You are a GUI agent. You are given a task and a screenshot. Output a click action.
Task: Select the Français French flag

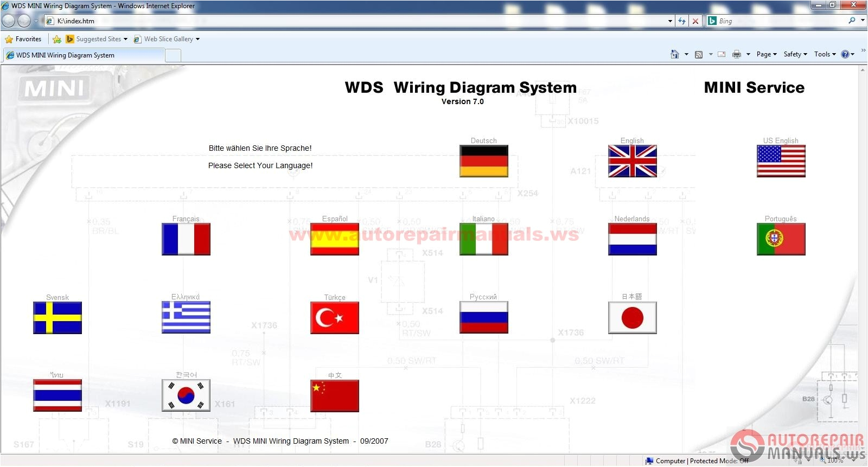click(x=186, y=239)
